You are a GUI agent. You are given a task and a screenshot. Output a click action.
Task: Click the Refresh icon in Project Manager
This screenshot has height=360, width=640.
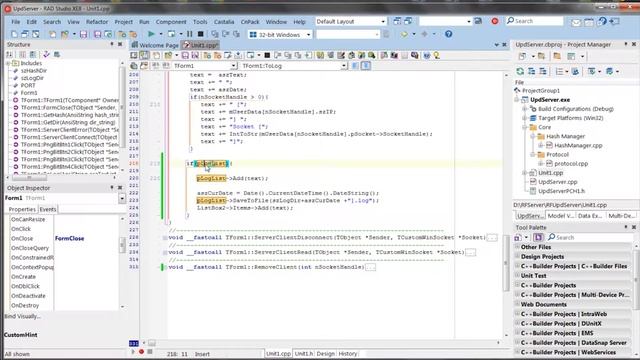pyautogui.click(x=520, y=71)
